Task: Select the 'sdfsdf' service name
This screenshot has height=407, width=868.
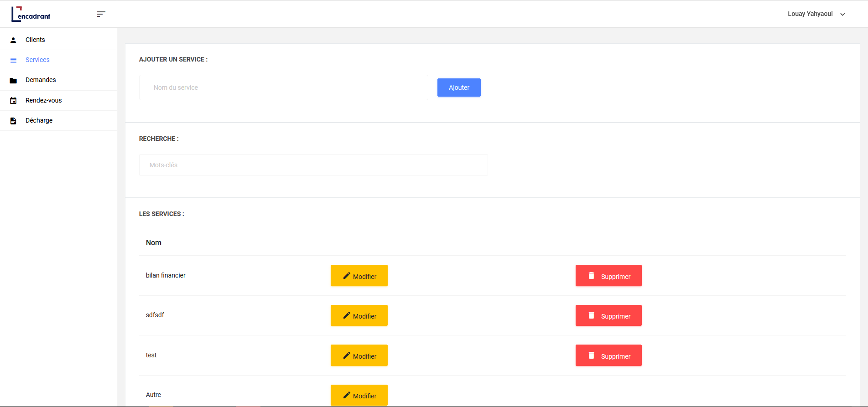Action: pyautogui.click(x=155, y=315)
